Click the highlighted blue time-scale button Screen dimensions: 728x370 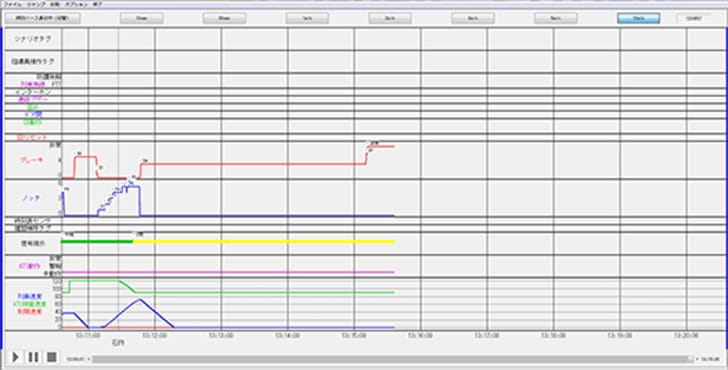pyautogui.click(x=638, y=18)
